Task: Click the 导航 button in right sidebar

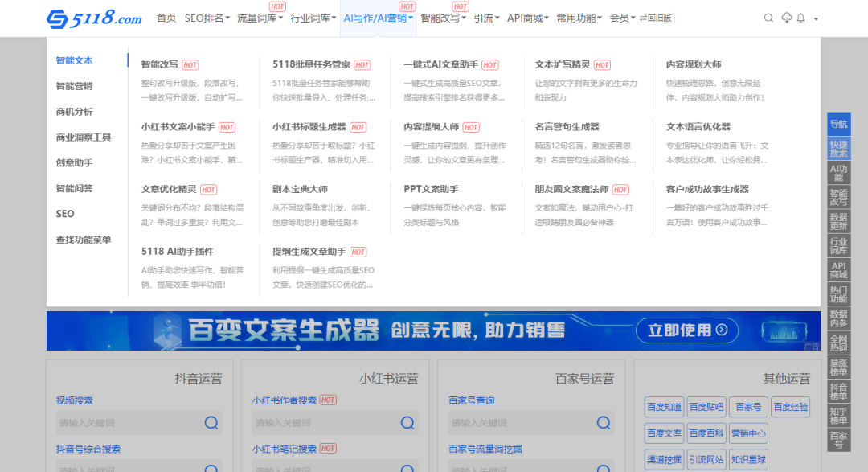Action: [838, 124]
